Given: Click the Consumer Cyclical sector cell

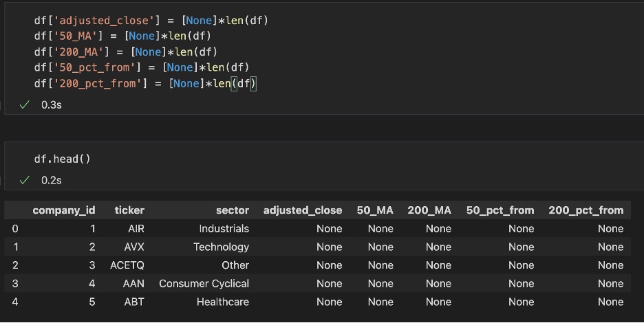Looking at the screenshot, I should point(204,284).
